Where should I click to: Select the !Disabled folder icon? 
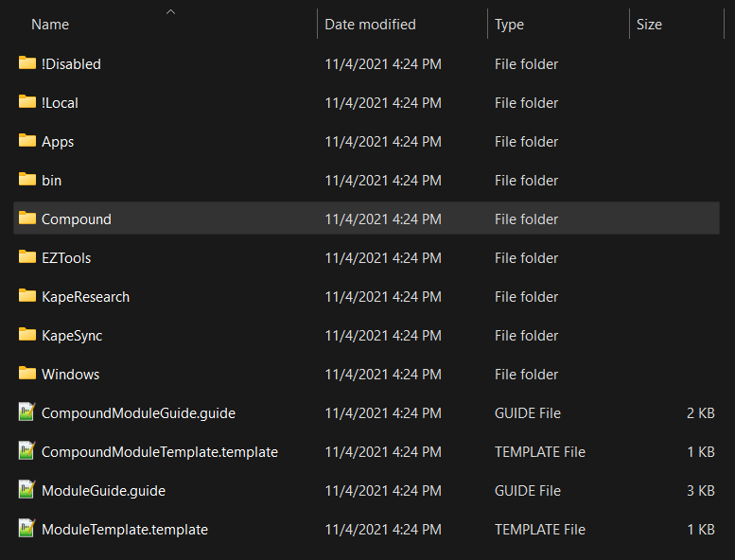[x=27, y=62]
